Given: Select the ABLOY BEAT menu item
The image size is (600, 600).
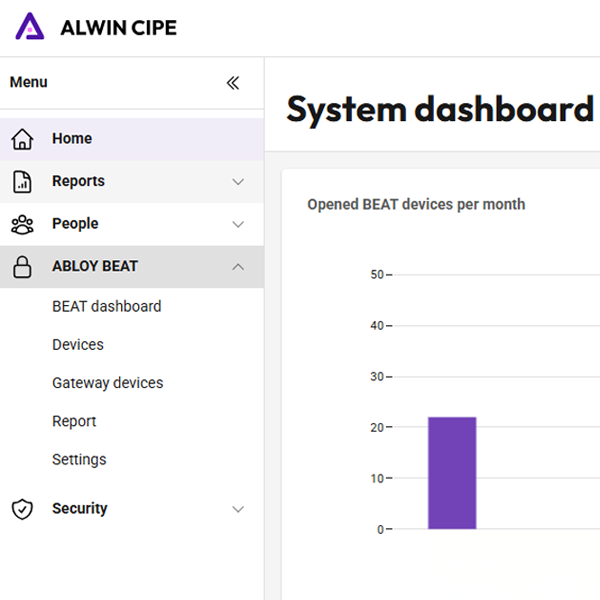Looking at the screenshot, I should tap(132, 267).
